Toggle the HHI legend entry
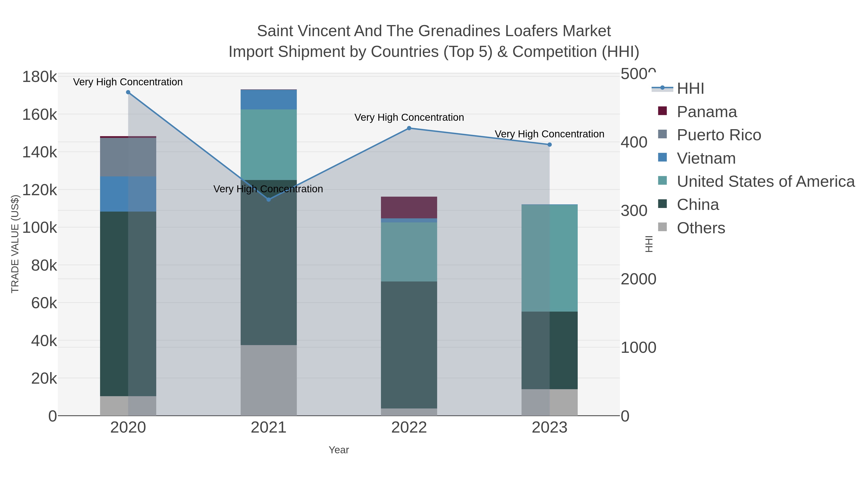 point(678,89)
